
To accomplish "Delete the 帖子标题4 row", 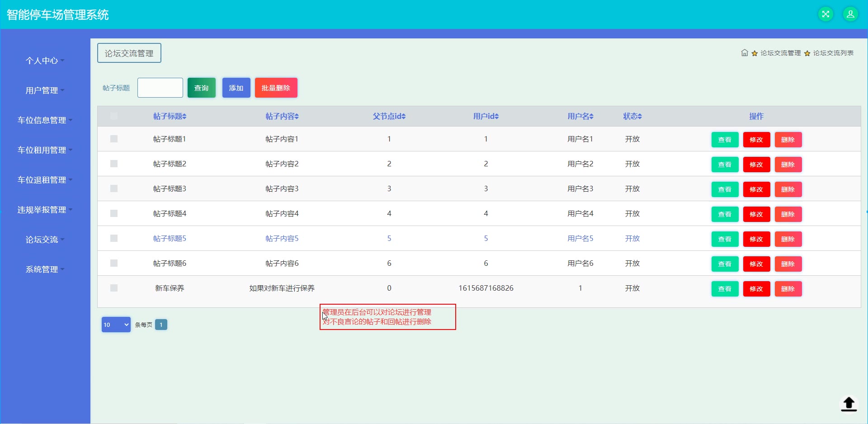I will (788, 214).
